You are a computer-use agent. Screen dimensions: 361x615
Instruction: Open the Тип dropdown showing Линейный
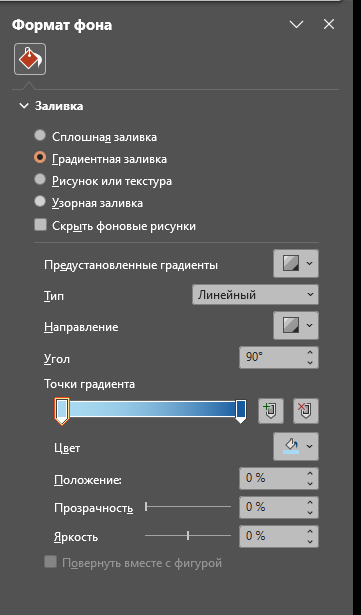click(x=255, y=295)
